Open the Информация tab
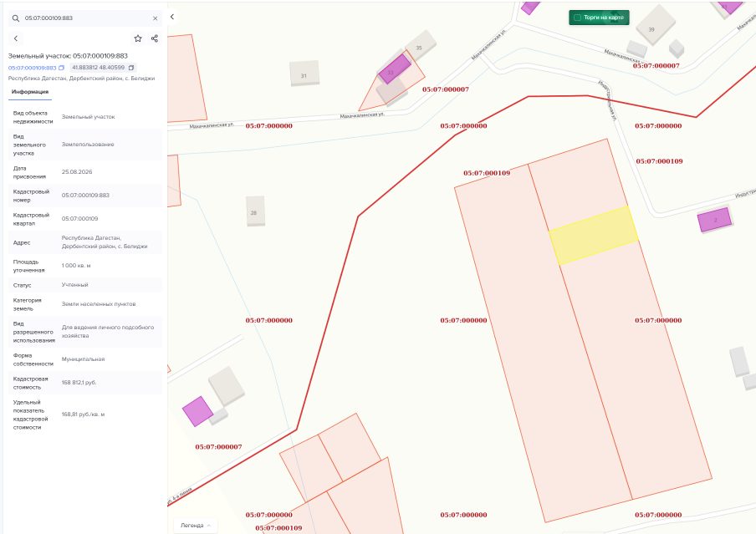Viewport: 756px width, 534px height. 30,92
